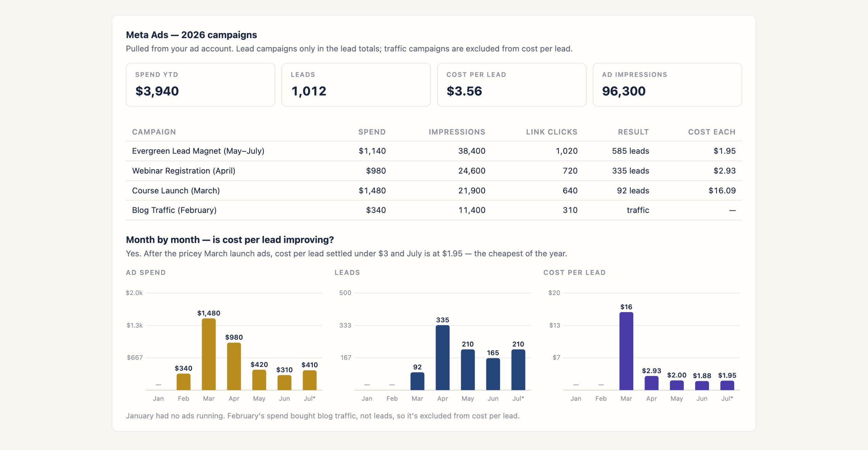
Task: Select the Evergreen Lead Magnet (May–July) row name
Action: 198,151
